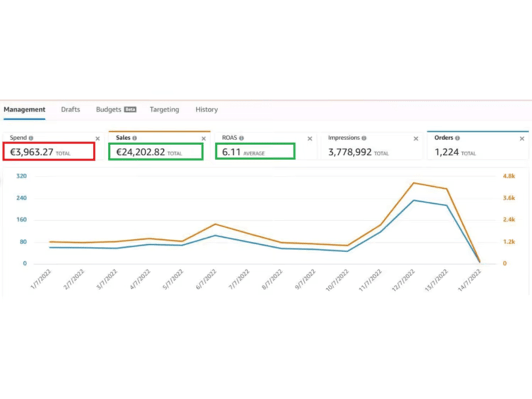The width and height of the screenshot is (532, 399).
Task: Switch to the Targeting tab
Action: coord(164,110)
